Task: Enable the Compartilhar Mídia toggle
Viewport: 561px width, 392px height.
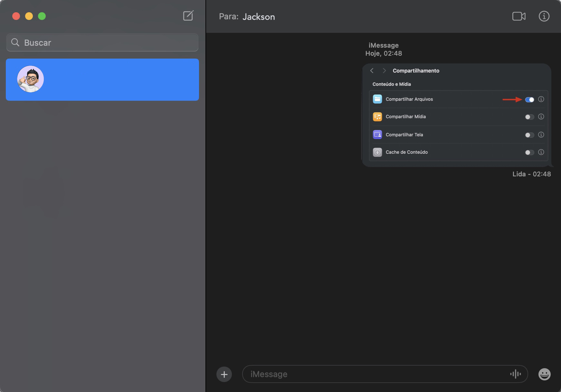Action: 529,117
